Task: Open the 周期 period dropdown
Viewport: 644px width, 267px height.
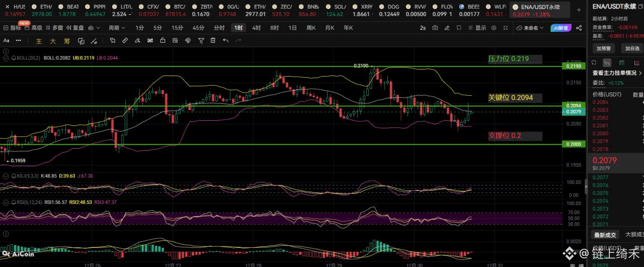Action: (117, 28)
